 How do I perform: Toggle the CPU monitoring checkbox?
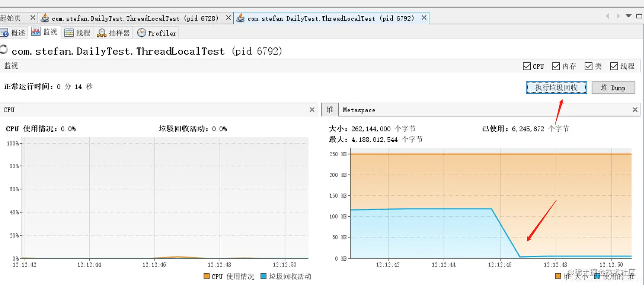[526, 66]
